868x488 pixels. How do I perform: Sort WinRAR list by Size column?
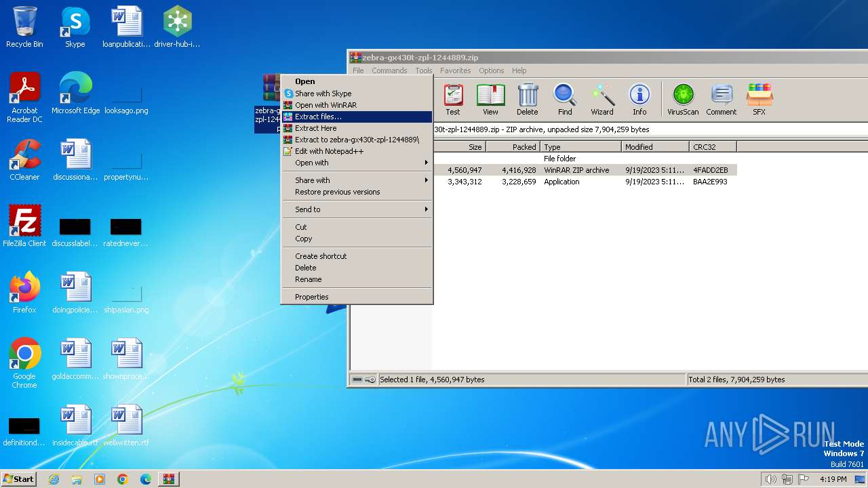point(458,146)
